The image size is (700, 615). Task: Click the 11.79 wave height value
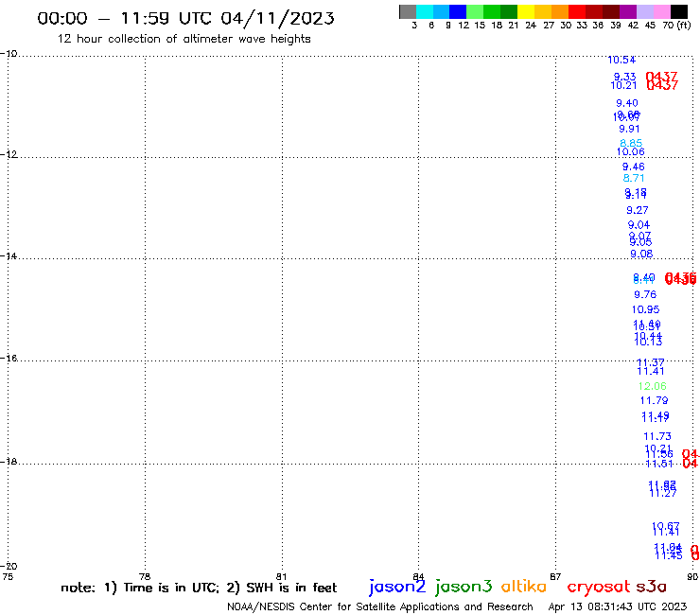pos(654,400)
